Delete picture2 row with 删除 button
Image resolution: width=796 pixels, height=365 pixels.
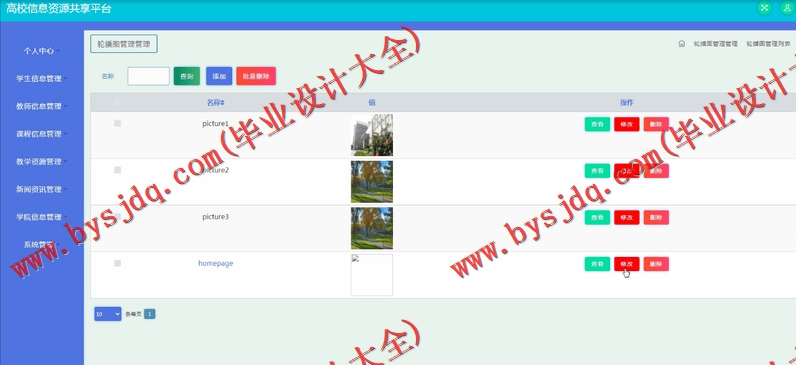point(656,171)
